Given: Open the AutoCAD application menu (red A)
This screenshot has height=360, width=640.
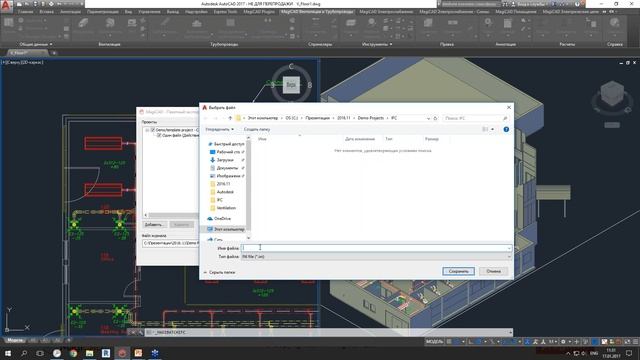Looking at the screenshot, I should pyautogui.click(x=6, y=5).
